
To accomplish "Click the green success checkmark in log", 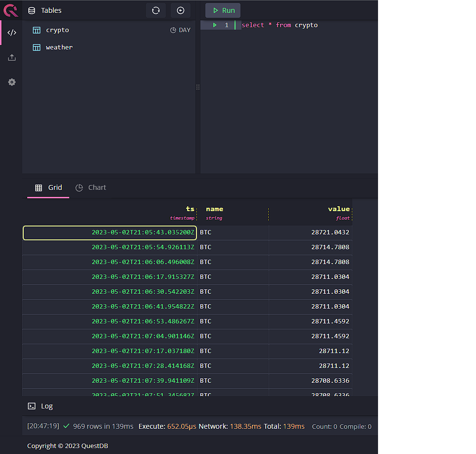I will point(66,426).
